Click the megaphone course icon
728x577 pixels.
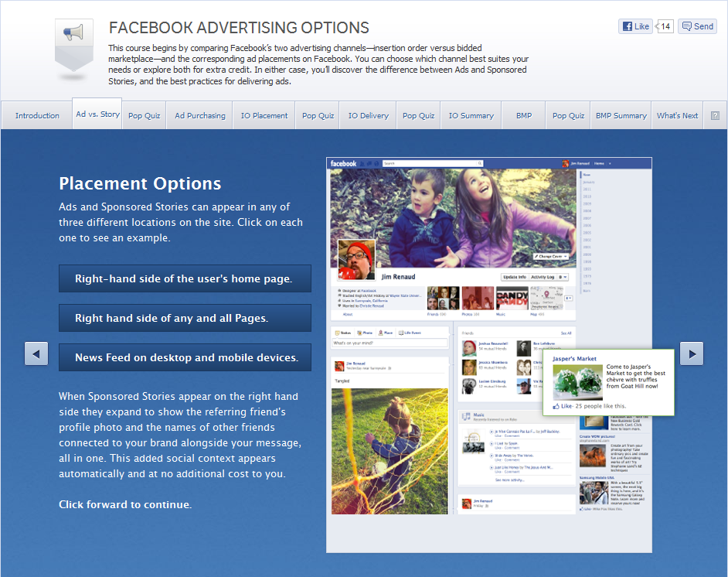(x=74, y=46)
